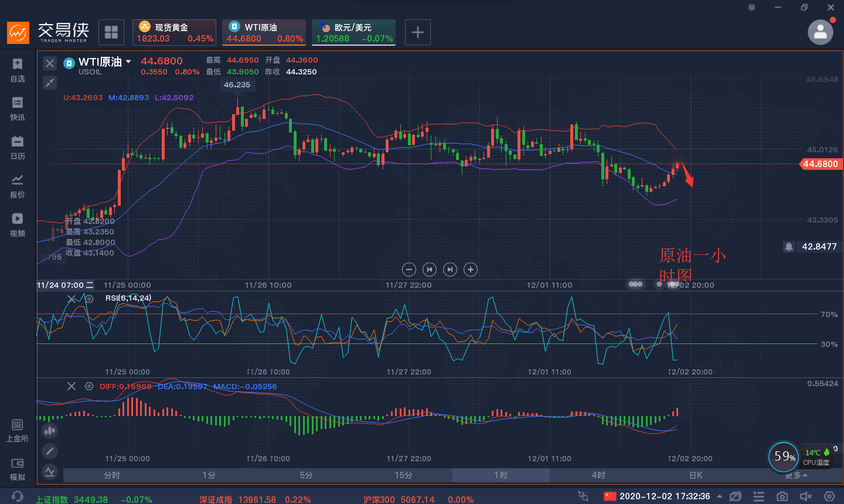Take a screenshot with camera icon
The height and width of the screenshot is (504, 844).
tap(782, 496)
